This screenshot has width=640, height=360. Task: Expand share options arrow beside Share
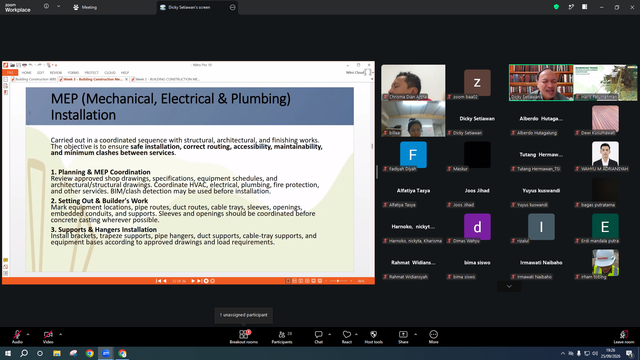pyautogui.click(x=416, y=334)
